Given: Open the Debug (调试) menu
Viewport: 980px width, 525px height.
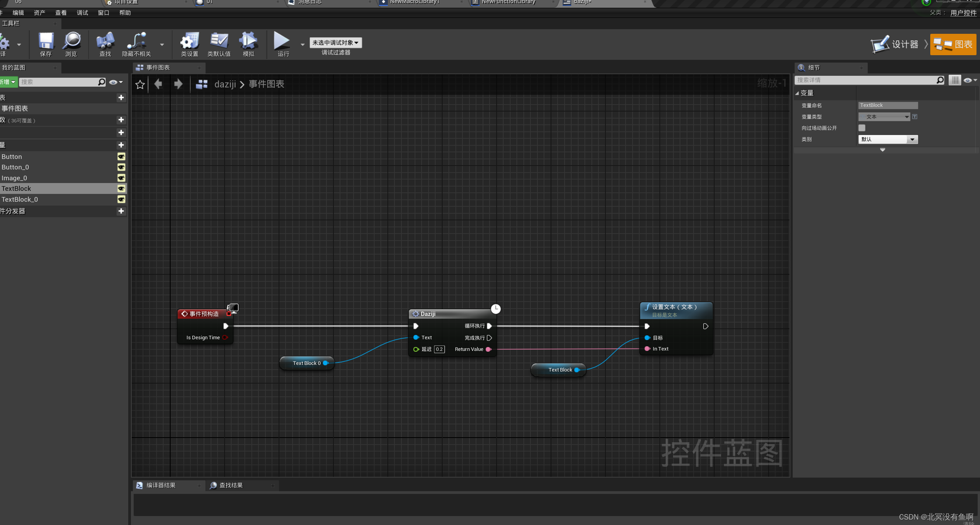Looking at the screenshot, I should [x=82, y=13].
